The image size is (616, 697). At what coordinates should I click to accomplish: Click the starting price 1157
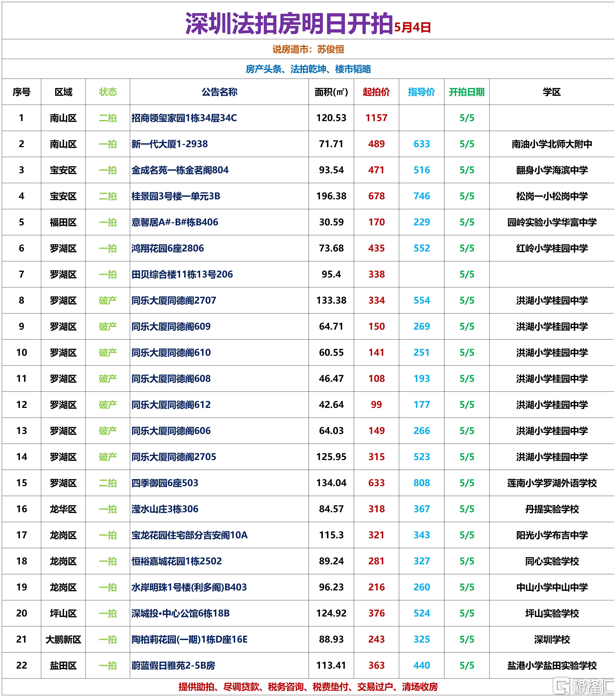coord(376,118)
